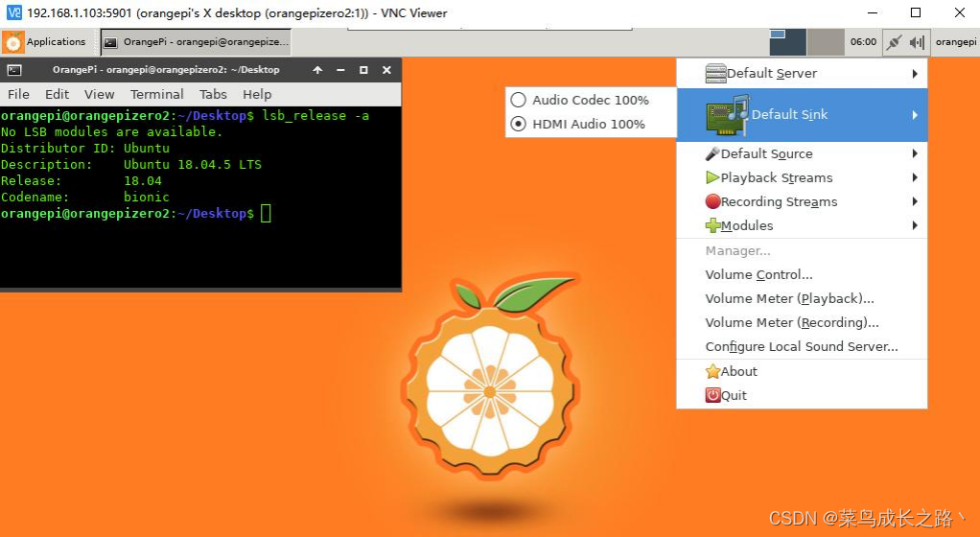Screen dimensions: 980x537
Task: Click the Playback Streams green play icon
Action: [x=712, y=177]
